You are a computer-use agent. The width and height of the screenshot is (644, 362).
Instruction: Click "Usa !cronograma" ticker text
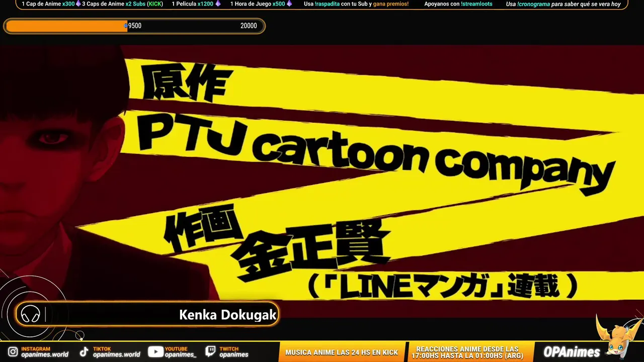coord(528,4)
